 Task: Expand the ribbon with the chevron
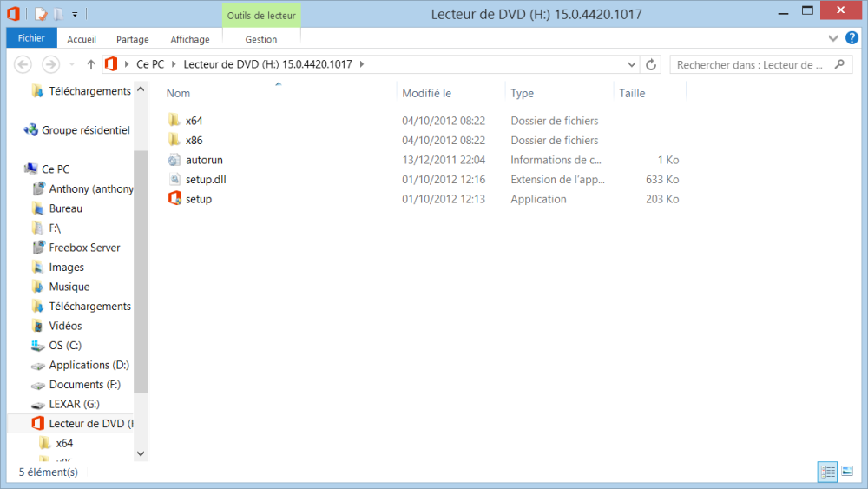coord(833,39)
